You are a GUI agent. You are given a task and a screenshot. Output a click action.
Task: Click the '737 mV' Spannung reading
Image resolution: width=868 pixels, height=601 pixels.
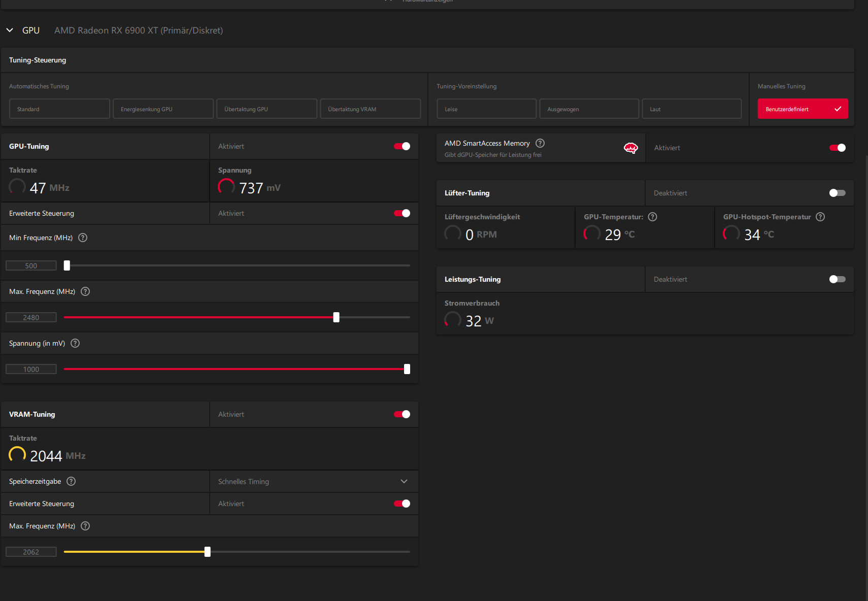(x=260, y=188)
